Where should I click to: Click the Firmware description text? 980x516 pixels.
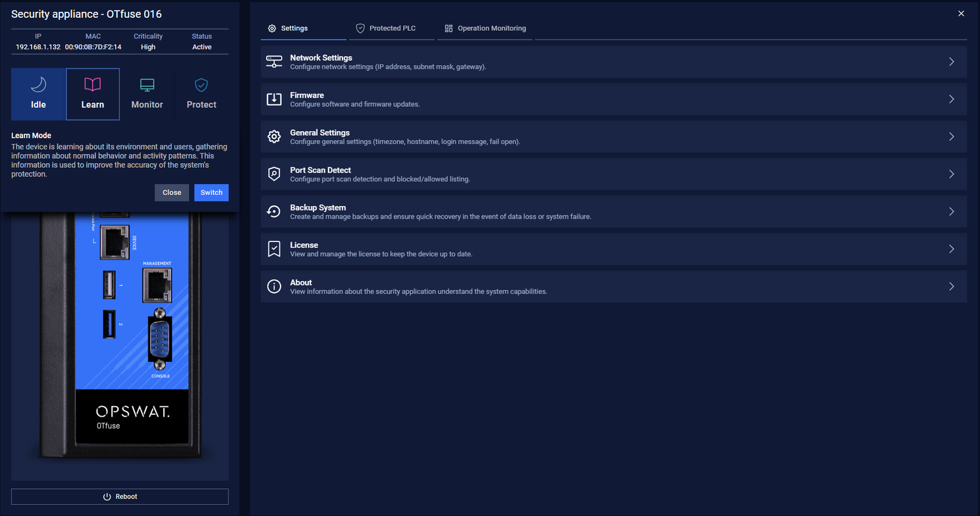354,105
